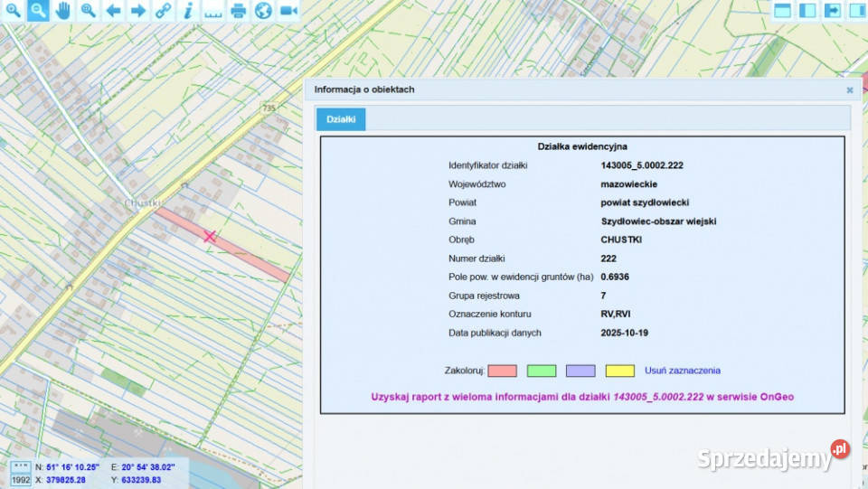The image size is (868, 489).
Task: Toggle degrees-minutes-seconds coordinate format
Action: click(20, 466)
